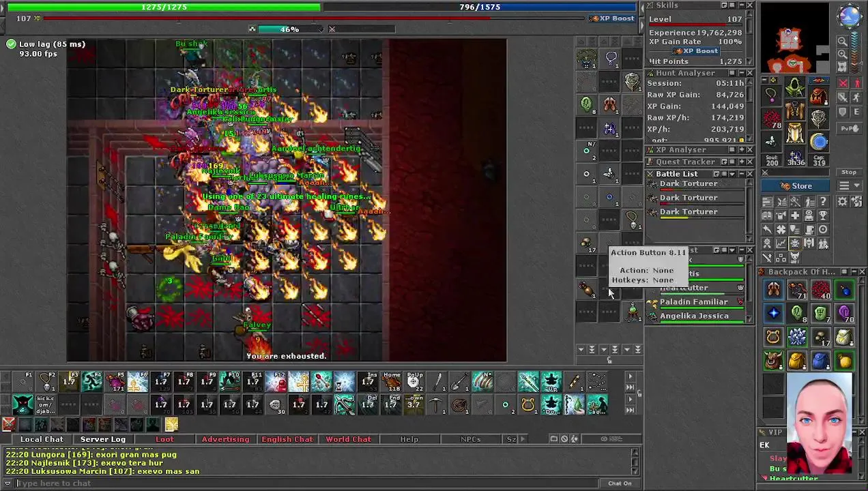Collapse the Skills panel
Screen dimensions: 868x491
pyautogui.click(x=741, y=5)
